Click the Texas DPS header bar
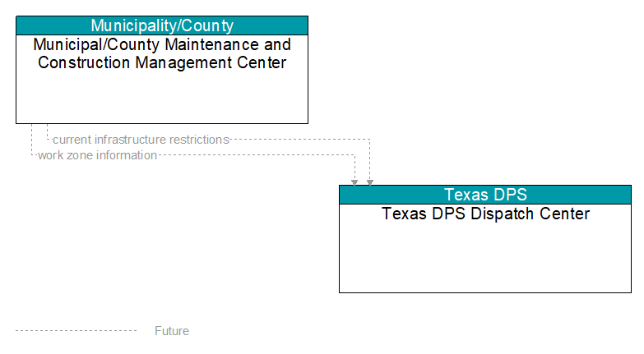This screenshot has height=354, width=644. coord(485,195)
